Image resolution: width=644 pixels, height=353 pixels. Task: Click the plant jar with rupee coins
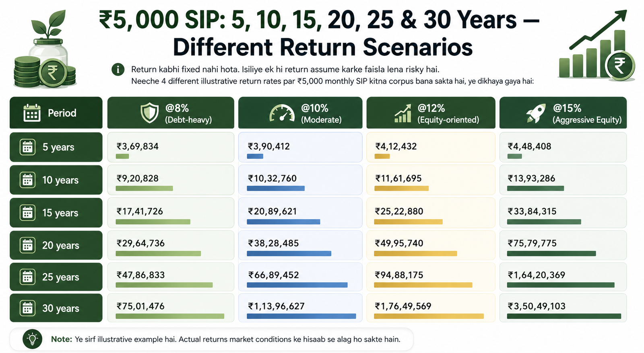(x=44, y=49)
